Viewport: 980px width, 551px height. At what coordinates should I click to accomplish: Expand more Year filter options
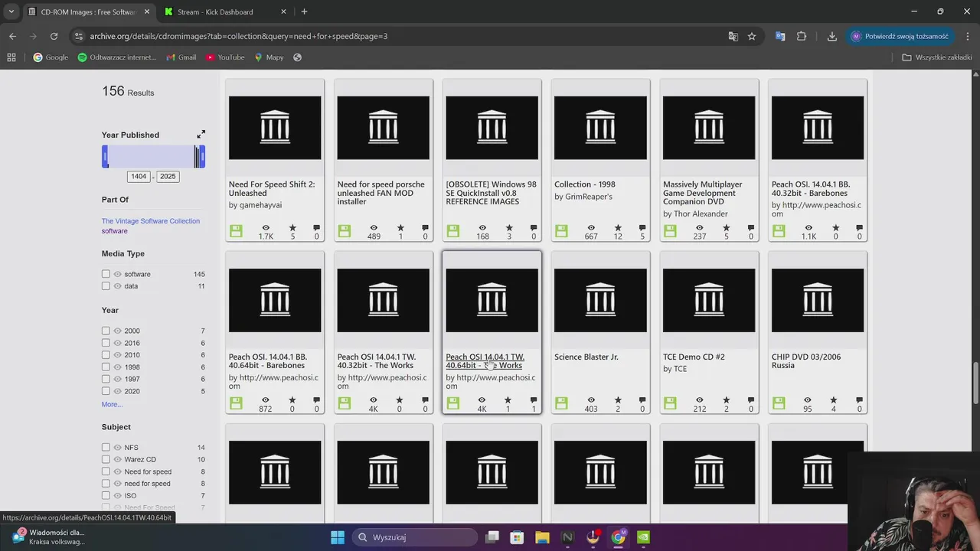(112, 404)
